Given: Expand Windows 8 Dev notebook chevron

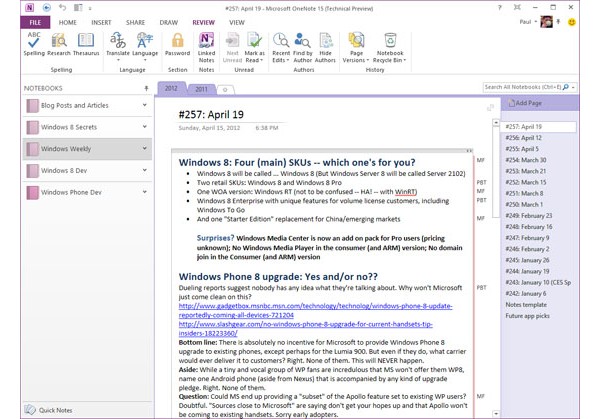Looking at the screenshot, I should coord(145,170).
